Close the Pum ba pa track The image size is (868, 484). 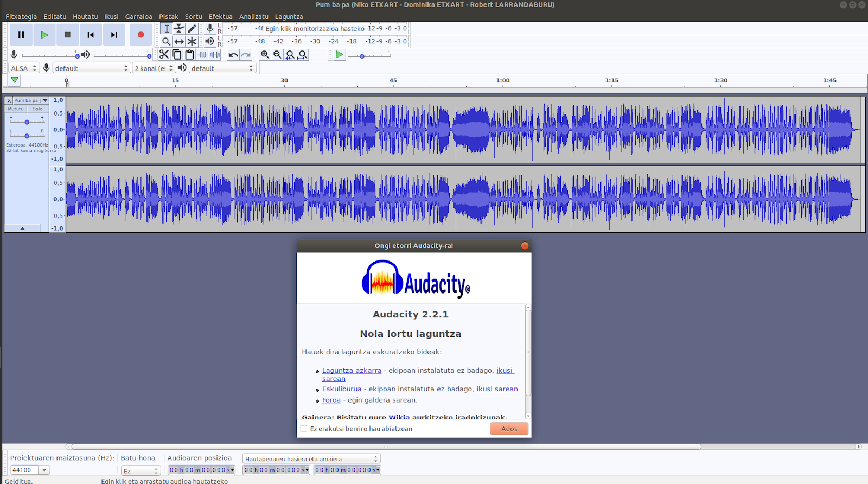point(9,101)
